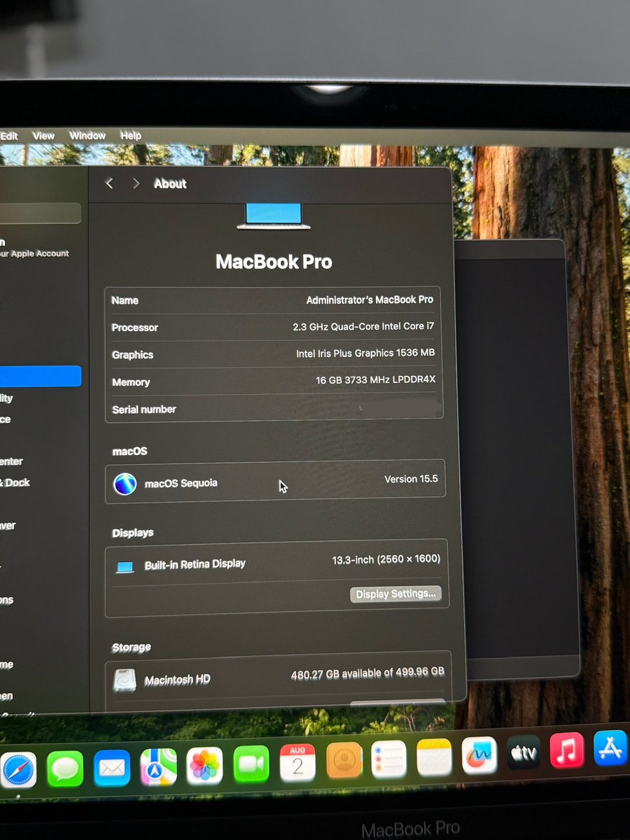
Task: Launch Reminders from the Dock
Action: point(389,758)
